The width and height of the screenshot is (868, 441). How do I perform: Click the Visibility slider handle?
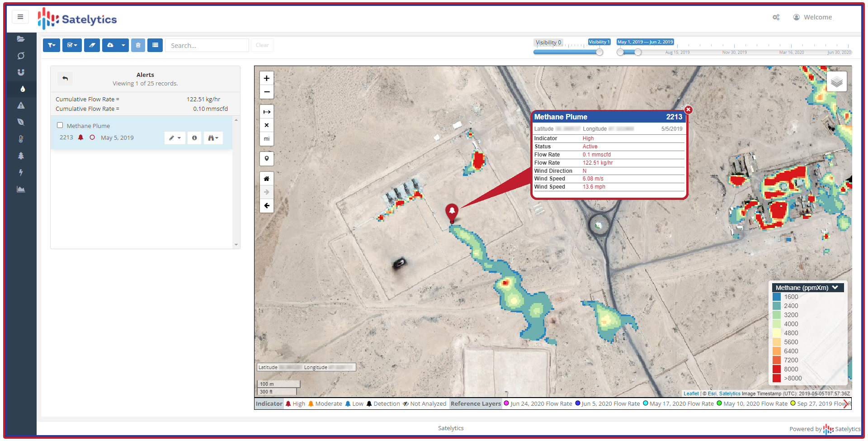599,52
